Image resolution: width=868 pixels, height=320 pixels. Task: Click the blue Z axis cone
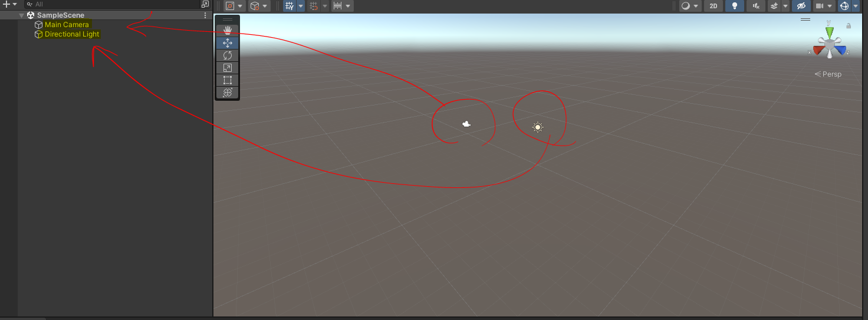point(840,51)
